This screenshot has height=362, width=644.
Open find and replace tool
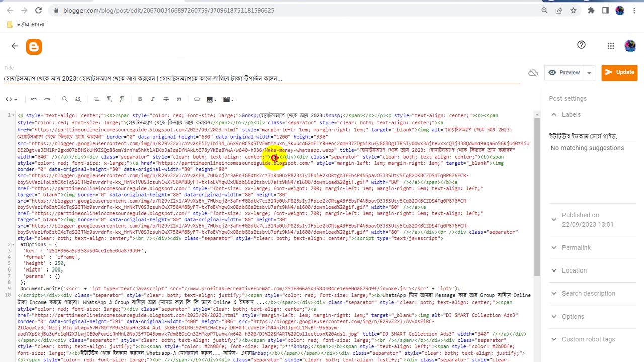pos(78,99)
